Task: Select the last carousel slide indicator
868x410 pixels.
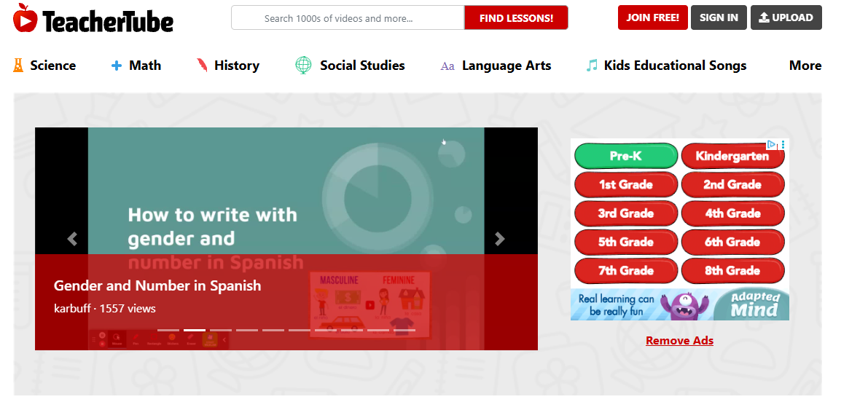Action: point(404,331)
